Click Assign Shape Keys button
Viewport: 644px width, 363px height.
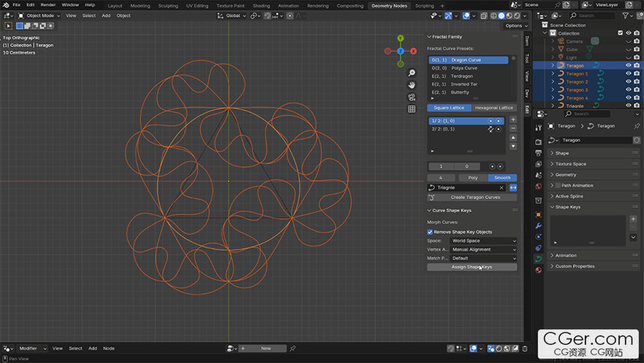(x=472, y=267)
